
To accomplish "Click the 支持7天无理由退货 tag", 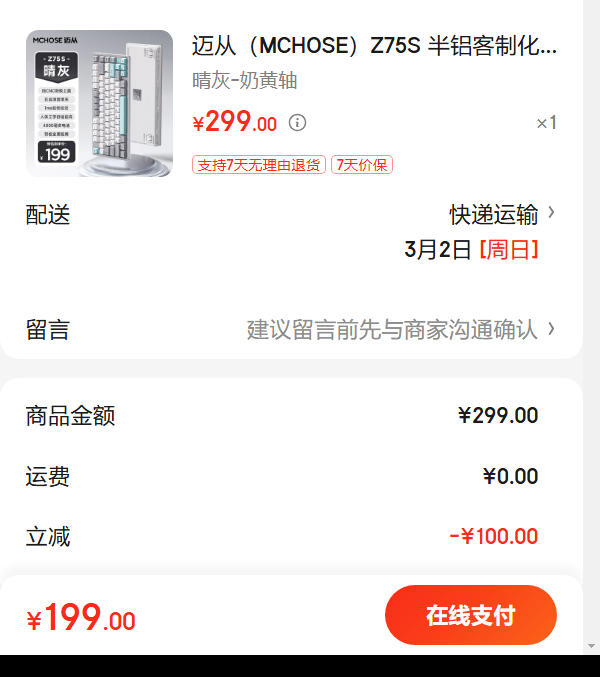I will click(259, 165).
